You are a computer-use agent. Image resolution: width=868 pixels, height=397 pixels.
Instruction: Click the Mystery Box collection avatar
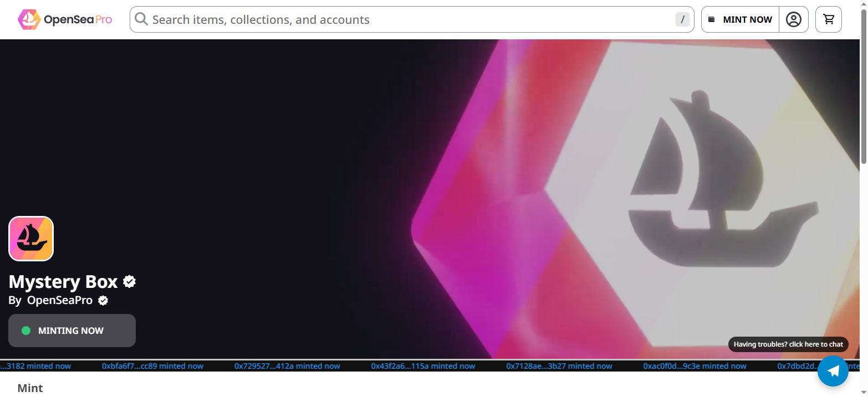[31, 239]
